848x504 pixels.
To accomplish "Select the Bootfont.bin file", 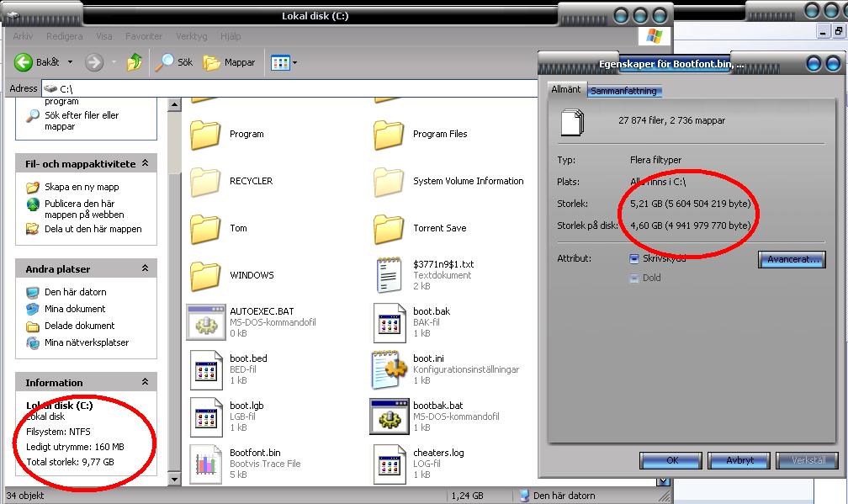I will pyautogui.click(x=206, y=464).
